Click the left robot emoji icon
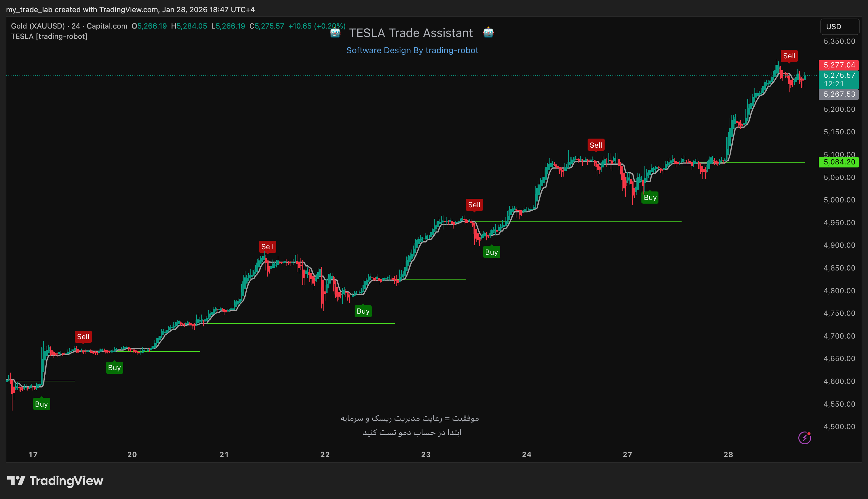Image resolution: width=868 pixels, height=499 pixels. pyautogui.click(x=335, y=33)
